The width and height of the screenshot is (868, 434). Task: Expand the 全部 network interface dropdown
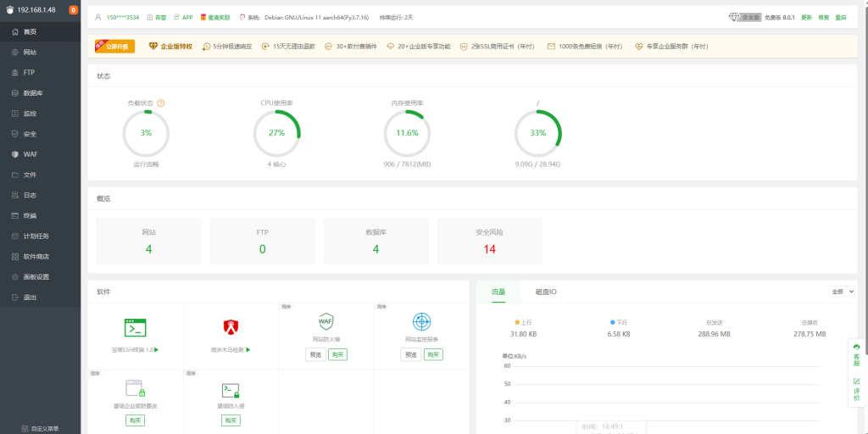click(843, 291)
